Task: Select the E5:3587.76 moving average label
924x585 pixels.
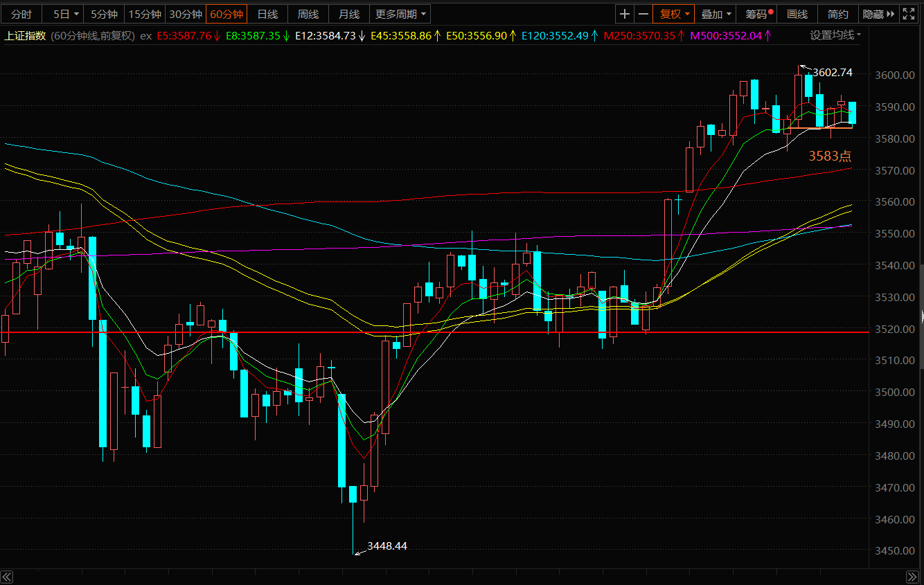Action: pos(188,35)
